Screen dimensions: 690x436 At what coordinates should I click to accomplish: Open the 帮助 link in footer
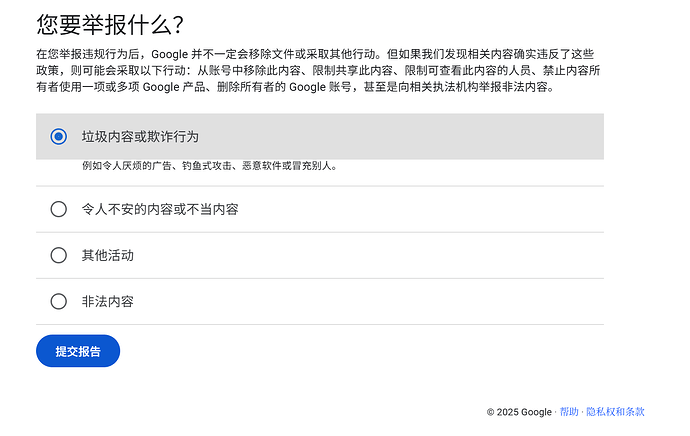[x=569, y=412]
